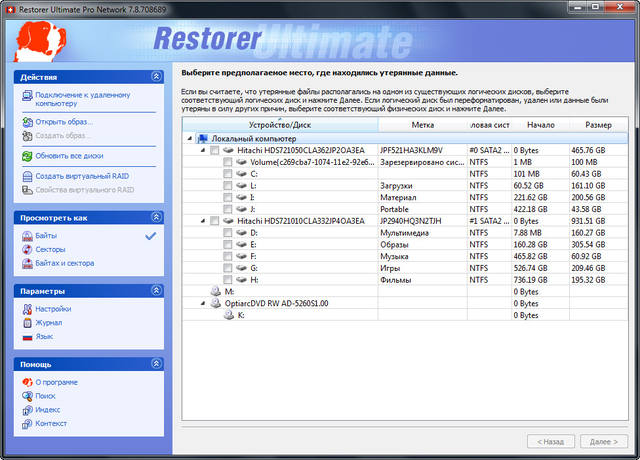640x460 pixels.
Task: Click the Устройство/Диск column header
Action: (280, 126)
